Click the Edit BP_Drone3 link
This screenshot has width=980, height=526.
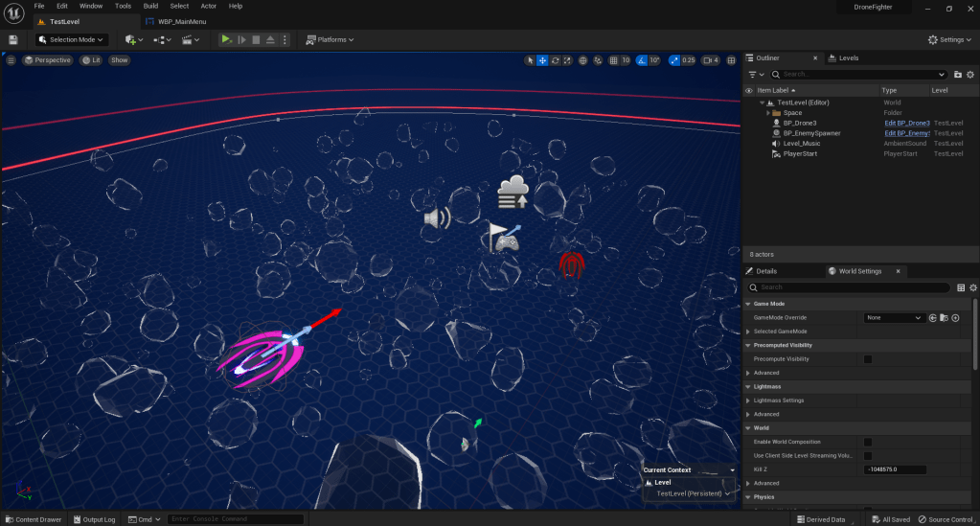pyautogui.click(x=906, y=123)
